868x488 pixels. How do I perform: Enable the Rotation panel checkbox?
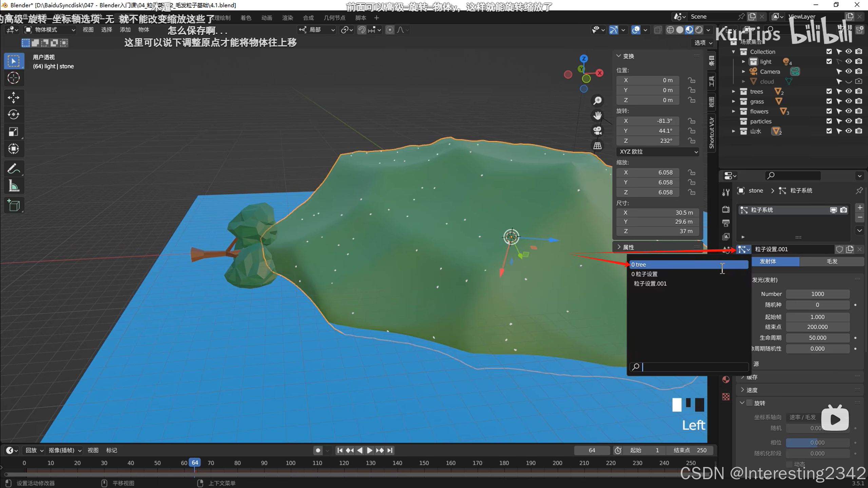pos(750,403)
